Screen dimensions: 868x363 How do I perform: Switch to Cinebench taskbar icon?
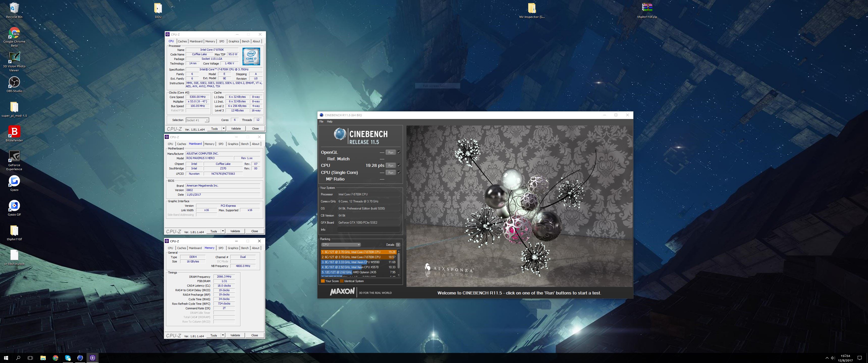pyautogui.click(x=80, y=358)
